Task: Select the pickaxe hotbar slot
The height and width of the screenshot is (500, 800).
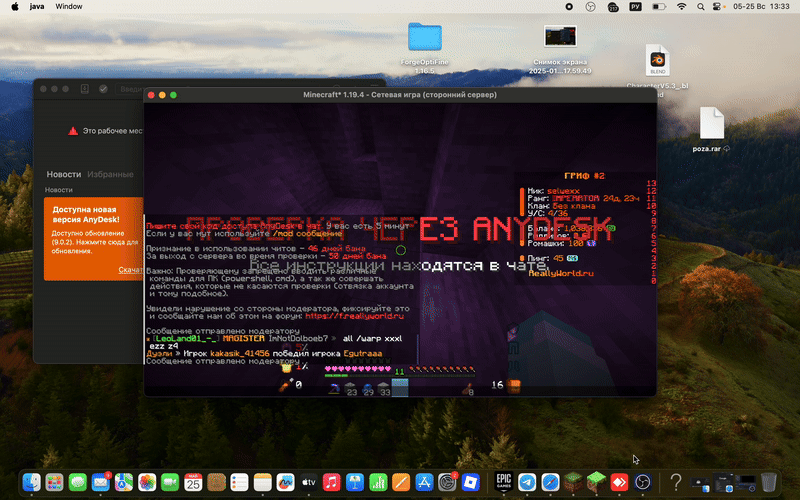Action: pos(334,389)
